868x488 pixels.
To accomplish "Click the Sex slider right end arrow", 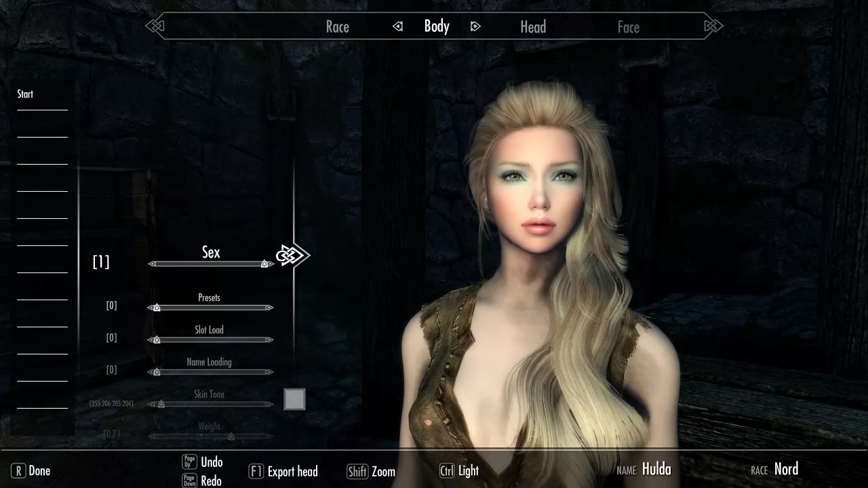I will coord(271,264).
